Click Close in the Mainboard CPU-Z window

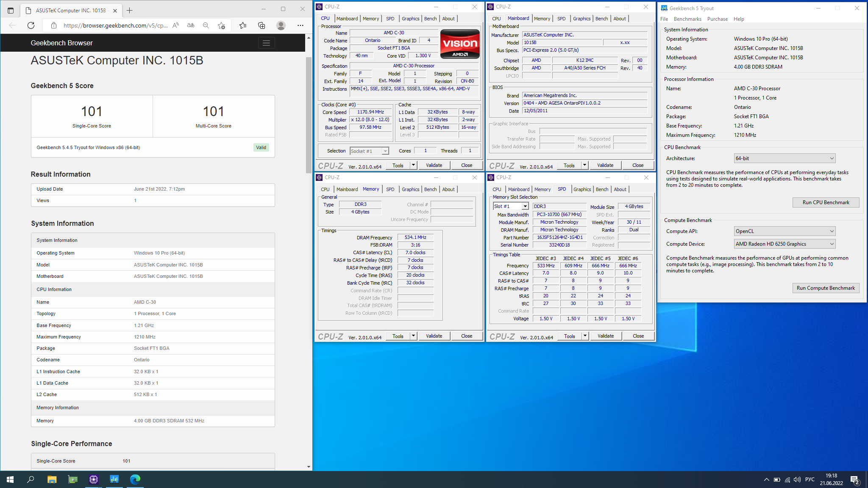pyautogui.click(x=638, y=165)
